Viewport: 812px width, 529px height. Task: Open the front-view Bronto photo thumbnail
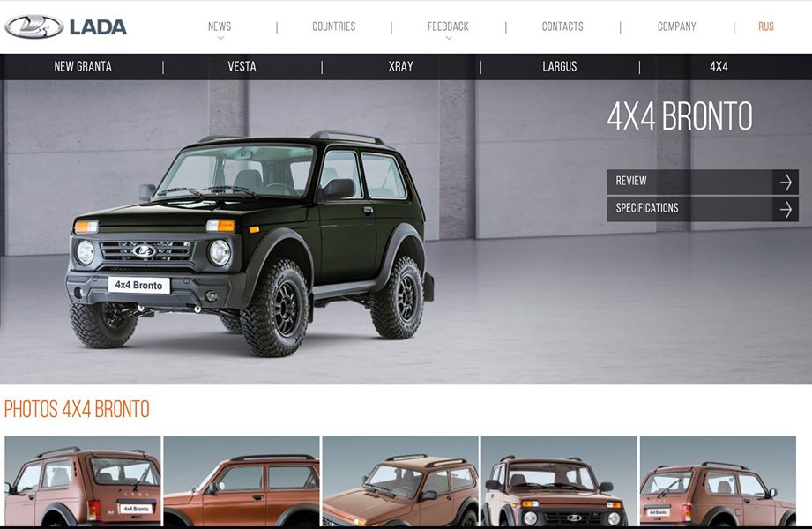pyautogui.click(x=560, y=481)
